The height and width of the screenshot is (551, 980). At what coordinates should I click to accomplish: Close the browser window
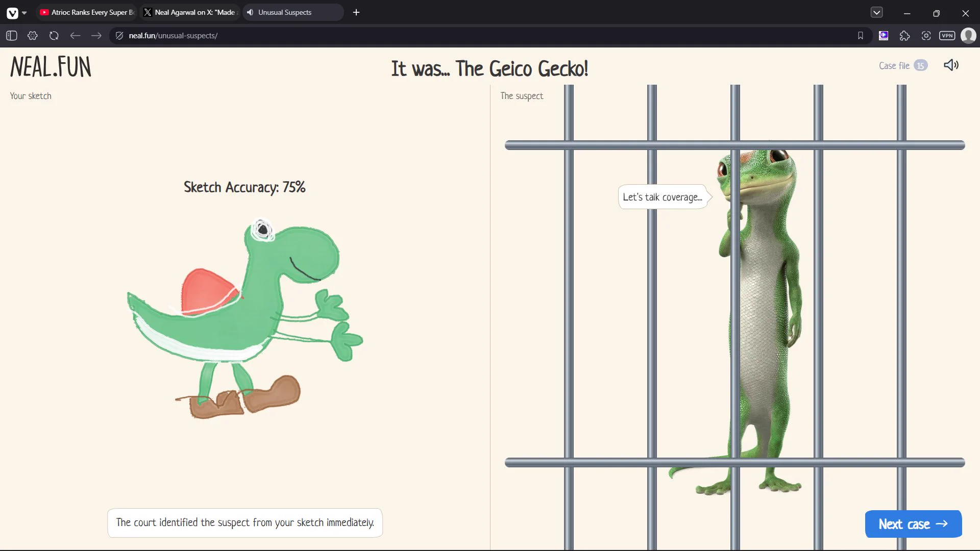pos(965,13)
